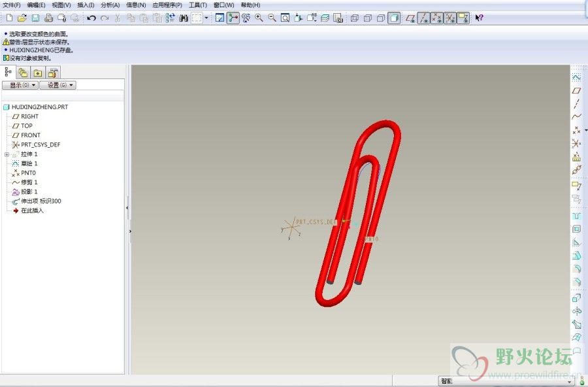Select the Hole tool
588x387 pixels.
click(x=576, y=216)
